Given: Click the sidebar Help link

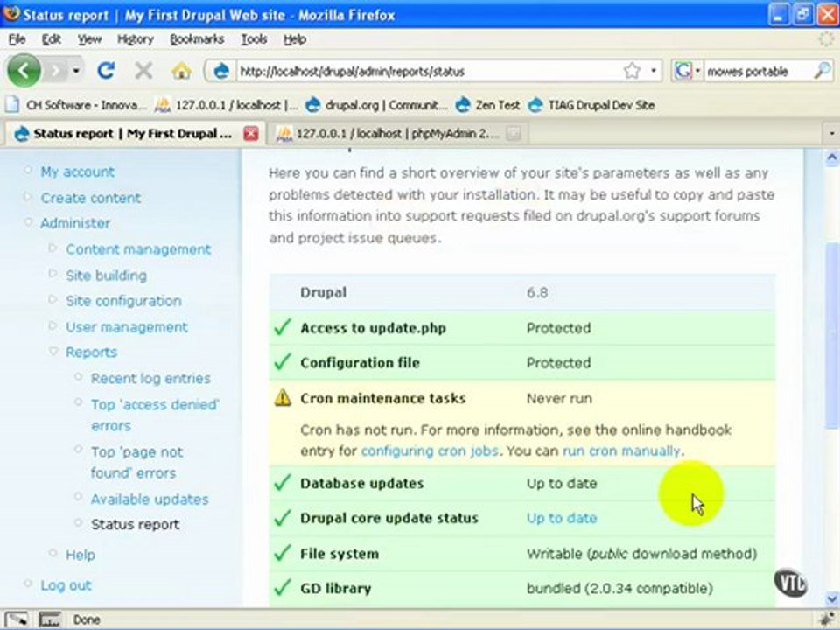Looking at the screenshot, I should click(x=80, y=555).
